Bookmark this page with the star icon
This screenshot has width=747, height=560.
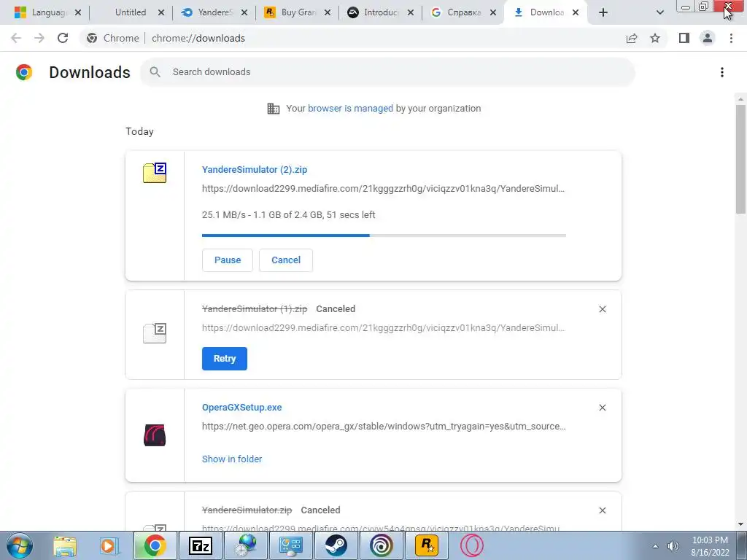(x=655, y=38)
